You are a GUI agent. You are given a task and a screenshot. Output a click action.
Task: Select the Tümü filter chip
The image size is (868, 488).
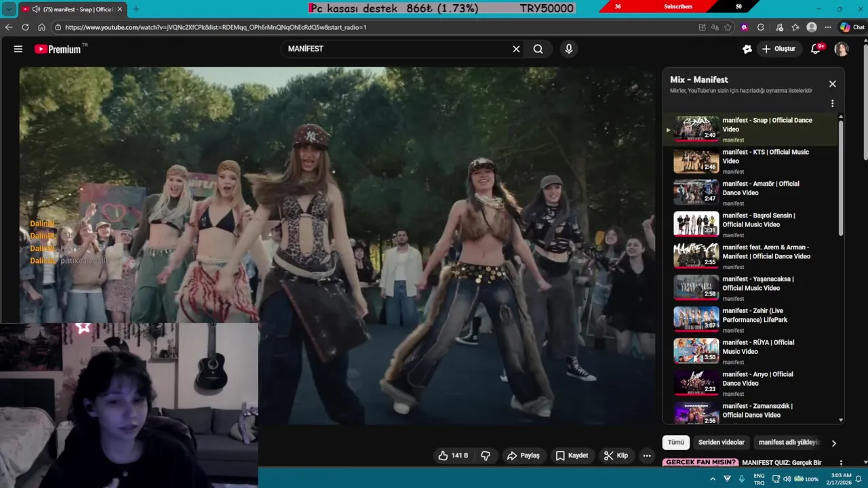coord(676,442)
